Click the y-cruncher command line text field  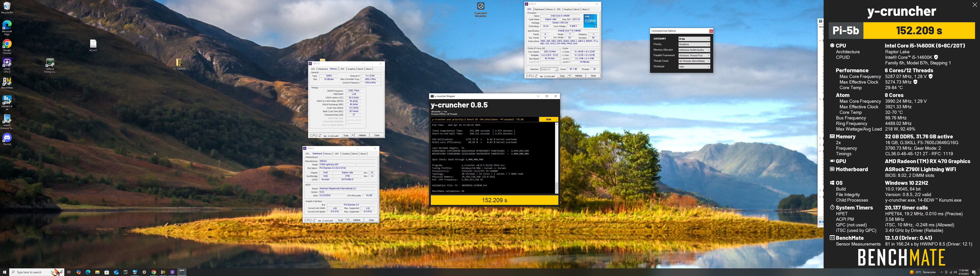pyautogui.click(x=485, y=119)
